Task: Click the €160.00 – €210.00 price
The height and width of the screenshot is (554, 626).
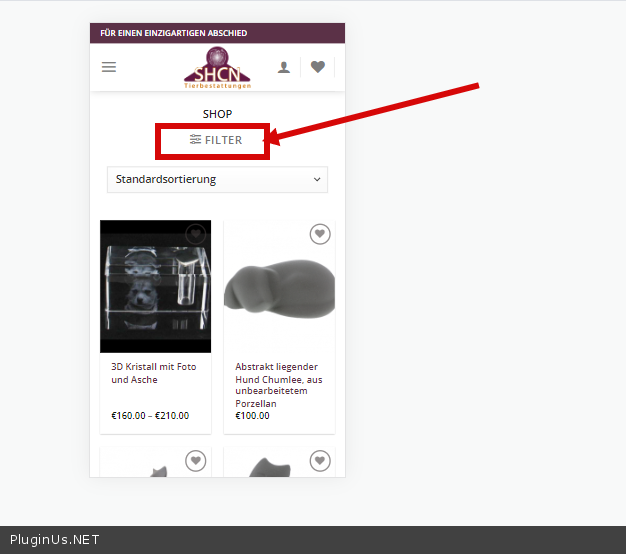Action: 150,416
